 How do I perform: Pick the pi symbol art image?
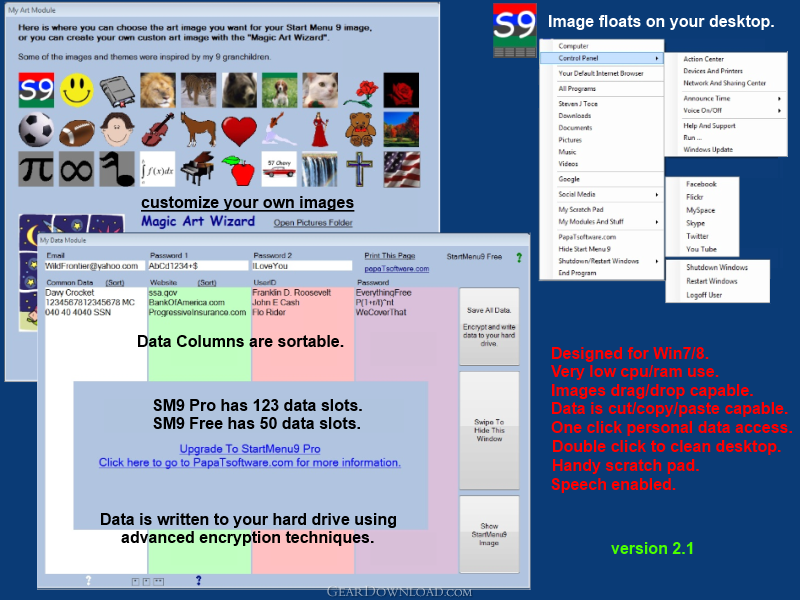[x=36, y=169]
